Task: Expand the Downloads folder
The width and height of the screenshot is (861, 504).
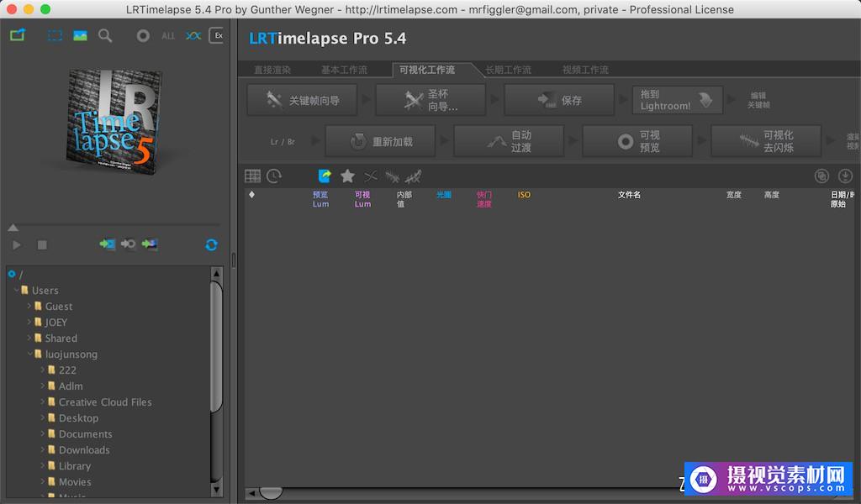Action: coord(42,449)
